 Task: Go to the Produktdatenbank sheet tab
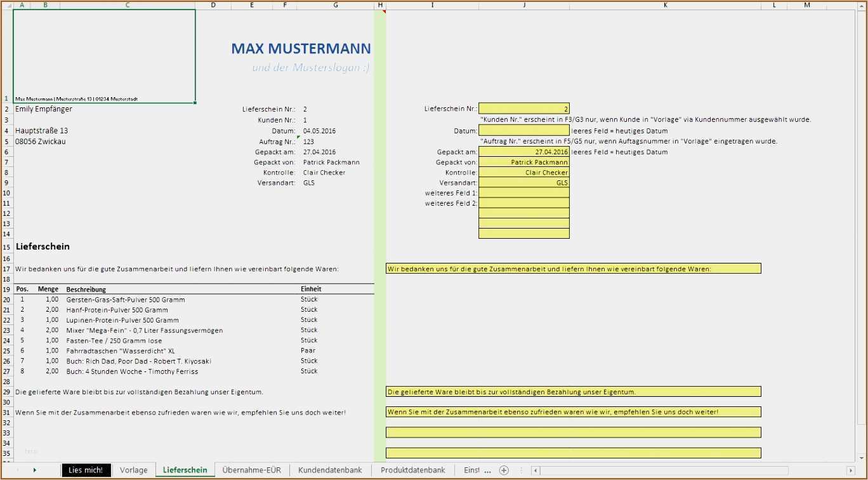(x=412, y=470)
